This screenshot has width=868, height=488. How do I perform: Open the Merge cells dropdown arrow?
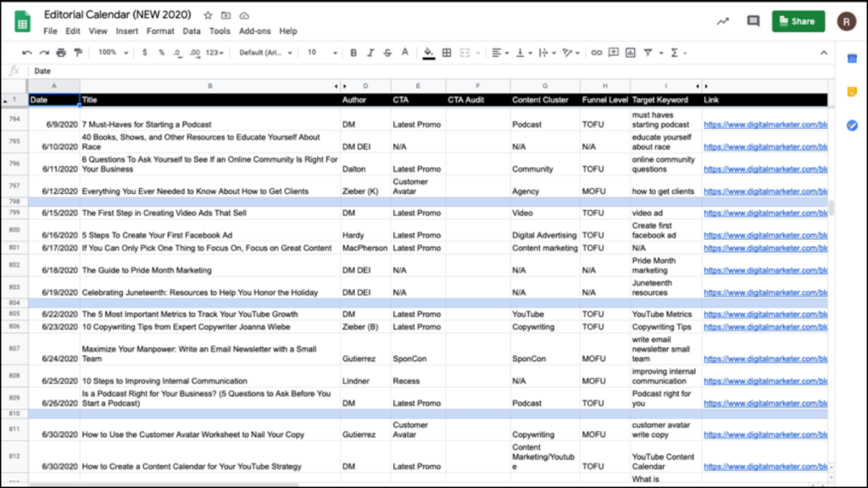(478, 53)
